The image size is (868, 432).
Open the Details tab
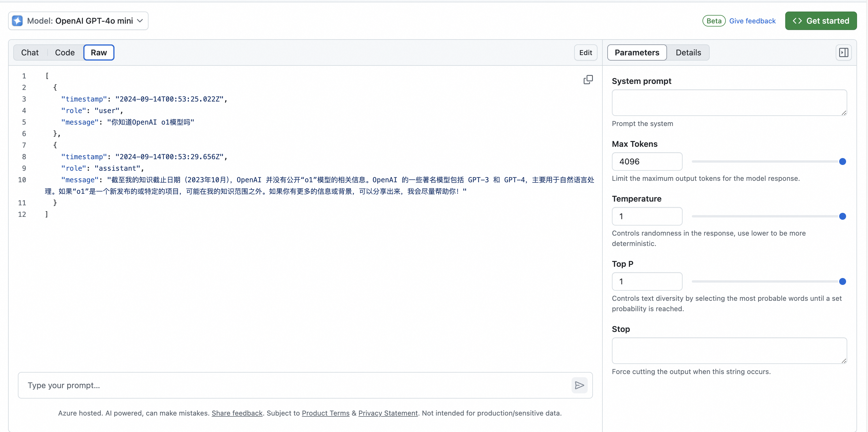[x=688, y=52]
